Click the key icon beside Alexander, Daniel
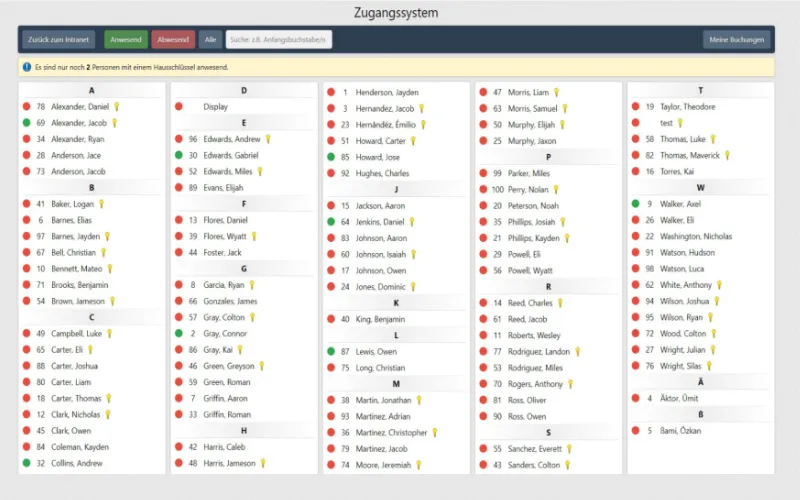The width and height of the screenshot is (800, 500). click(116, 106)
